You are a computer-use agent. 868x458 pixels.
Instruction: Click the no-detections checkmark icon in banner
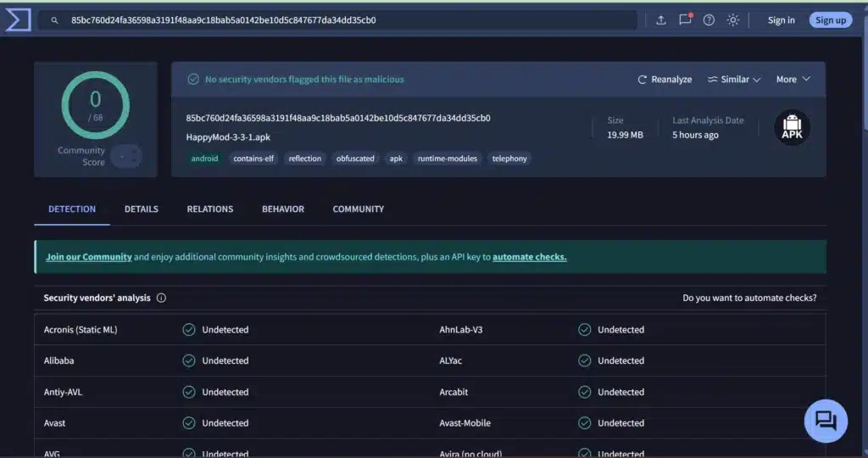coord(193,79)
